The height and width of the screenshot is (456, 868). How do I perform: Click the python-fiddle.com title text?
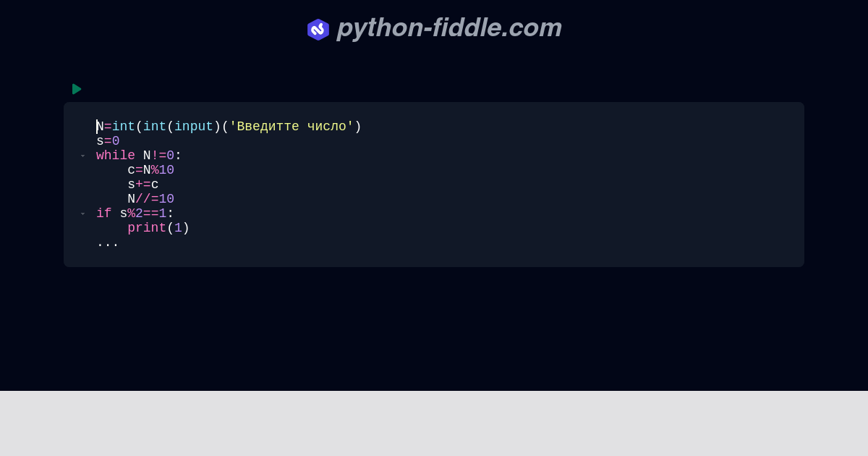pyautogui.click(x=449, y=28)
